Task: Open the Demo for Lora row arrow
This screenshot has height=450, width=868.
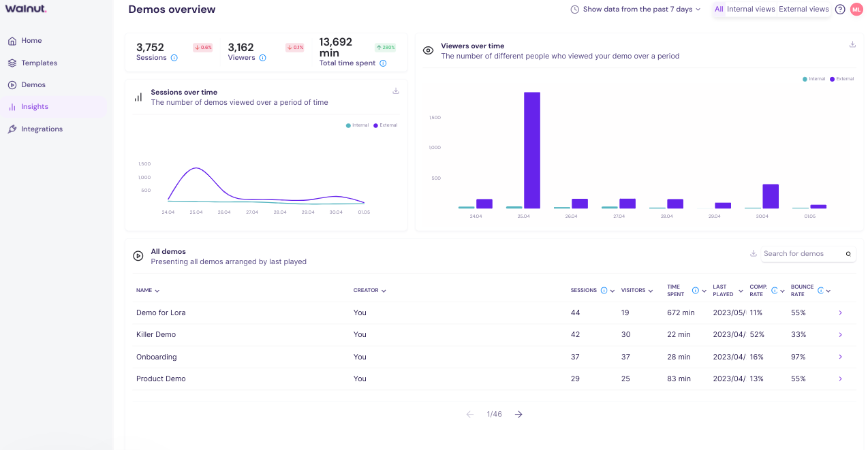Action: pos(840,312)
